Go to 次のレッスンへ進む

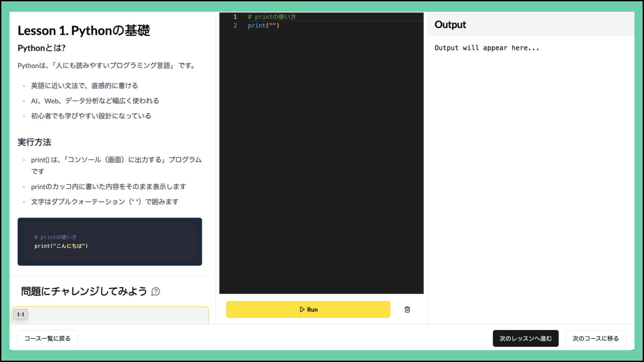525,339
